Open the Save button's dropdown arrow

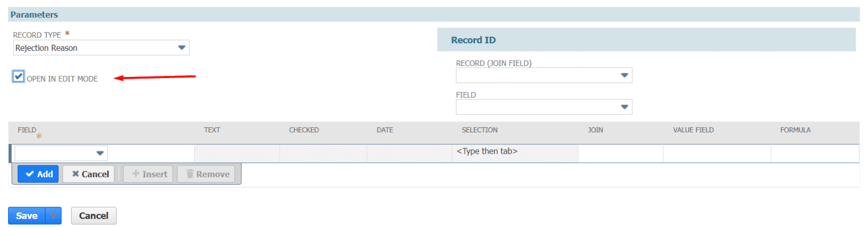54,216
